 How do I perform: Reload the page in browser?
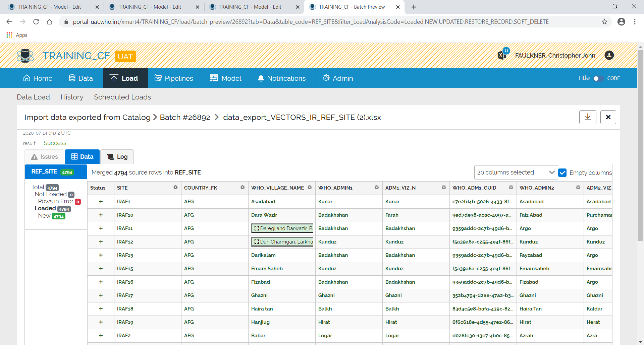click(x=36, y=22)
